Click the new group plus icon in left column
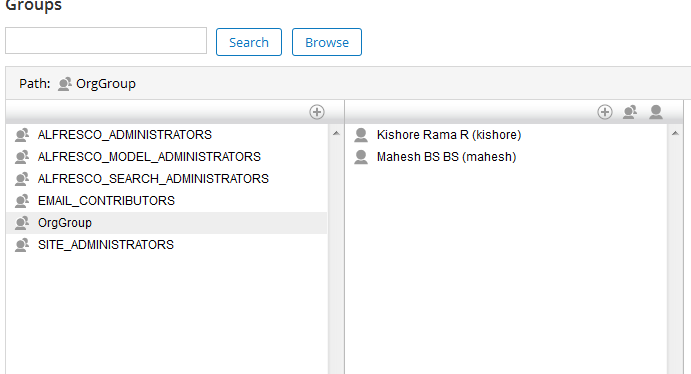Image resolution: width=691 pixels, height=374 pixels. coord(317,112)
